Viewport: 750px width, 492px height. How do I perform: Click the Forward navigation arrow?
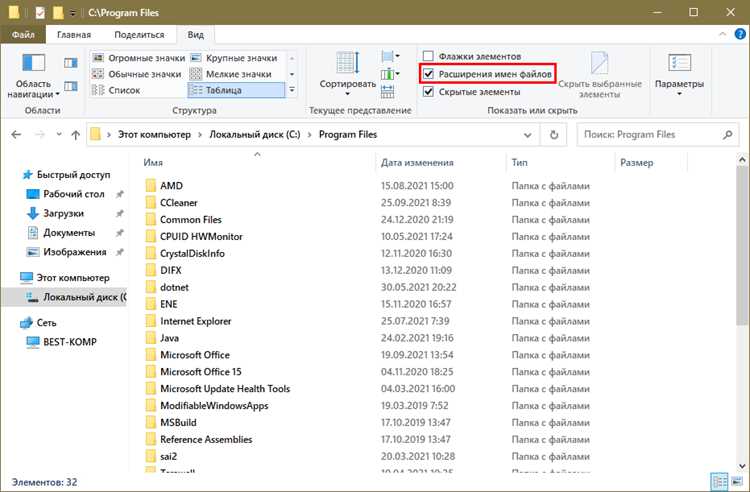40,135
